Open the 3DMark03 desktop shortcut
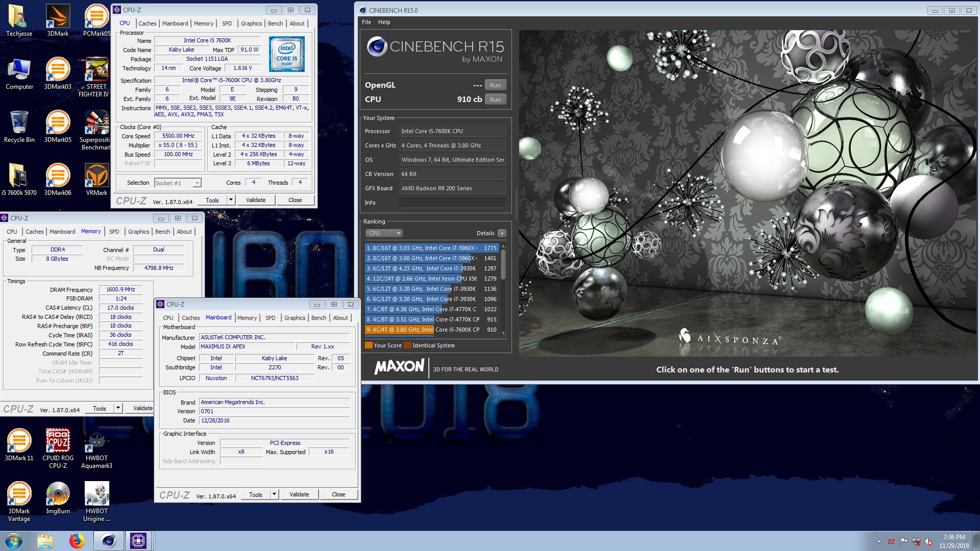 (58, 74)
